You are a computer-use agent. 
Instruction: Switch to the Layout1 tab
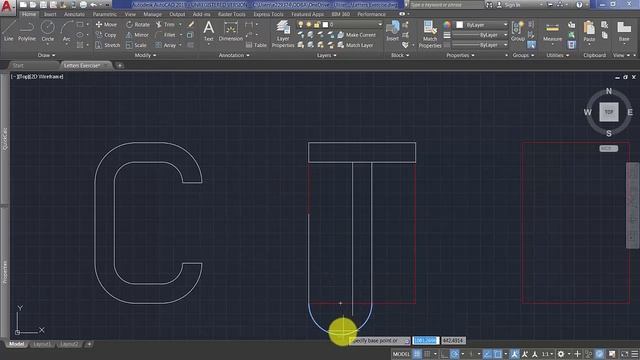(42, 344)
